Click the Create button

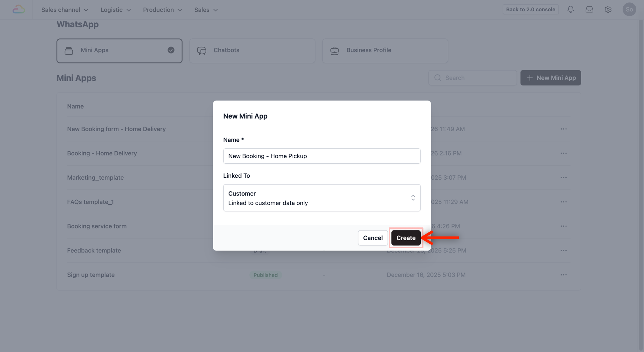click(x=406, y=238)
